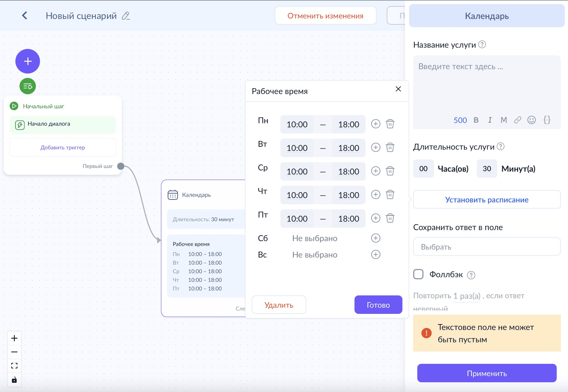
Task: Click the Первый шаг connector dot
Action: [121, 166]
